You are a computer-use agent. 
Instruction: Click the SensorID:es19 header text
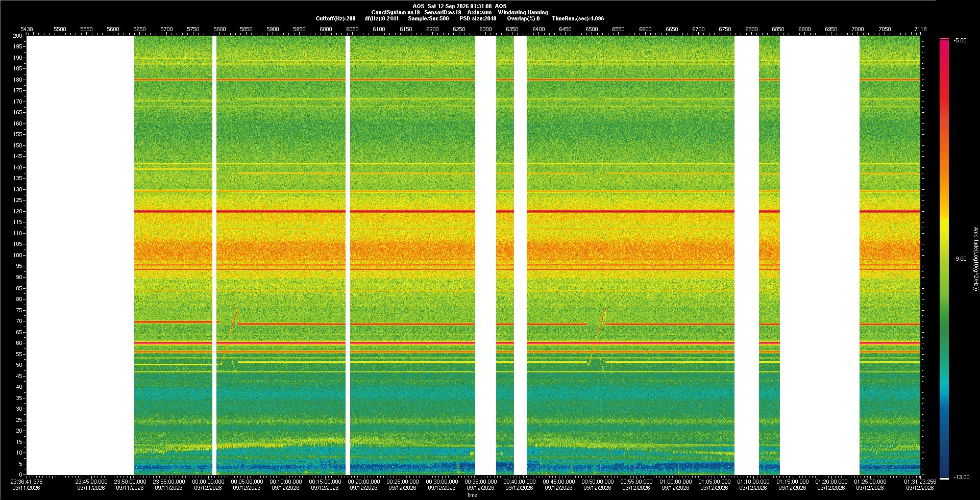pyautogui.click(x=443, y=12)
